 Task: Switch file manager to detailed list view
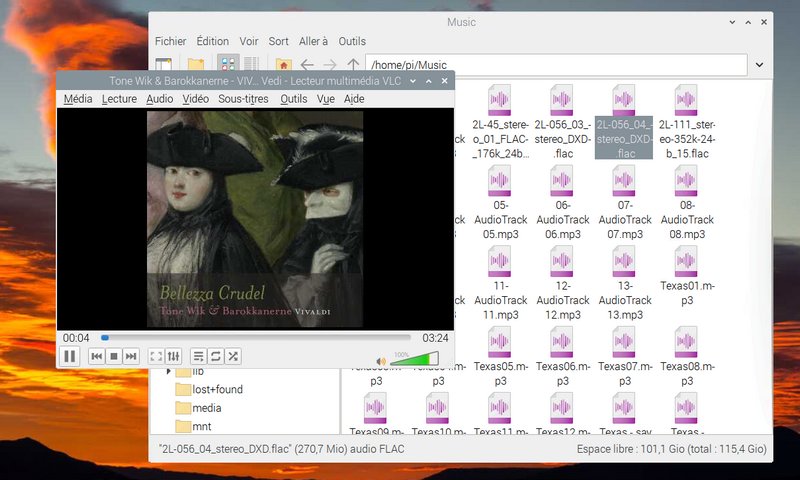tap(251, 64)
